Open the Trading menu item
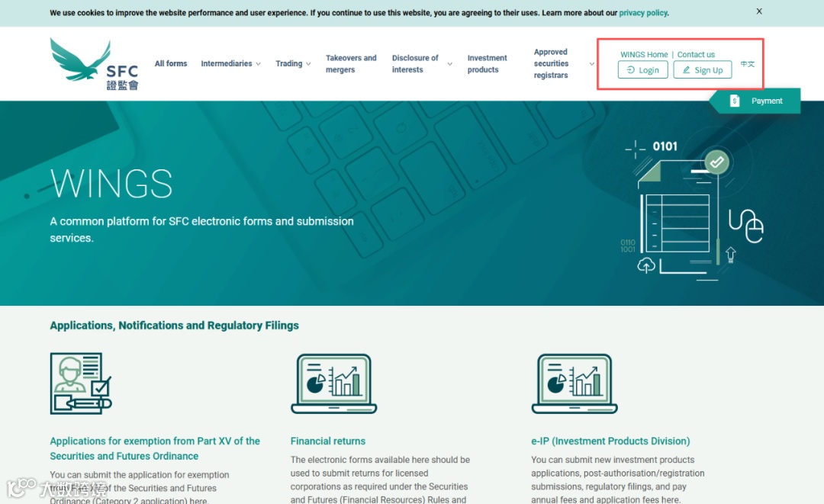This screenshot has height=504, width=824. pos(289,63)
